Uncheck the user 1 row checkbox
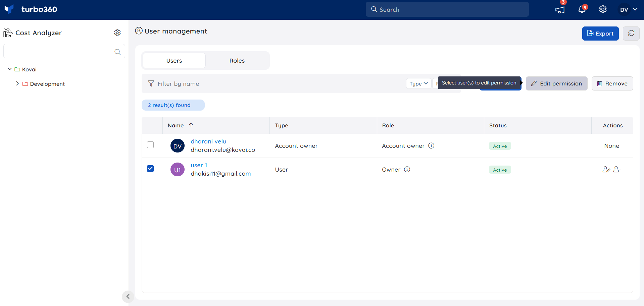Viewport: 644px width, 306px height. click(x=150, y=169)
